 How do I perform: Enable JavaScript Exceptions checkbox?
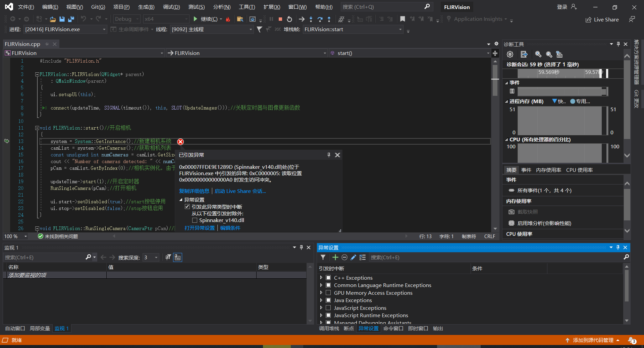click(x=328, y=308)
